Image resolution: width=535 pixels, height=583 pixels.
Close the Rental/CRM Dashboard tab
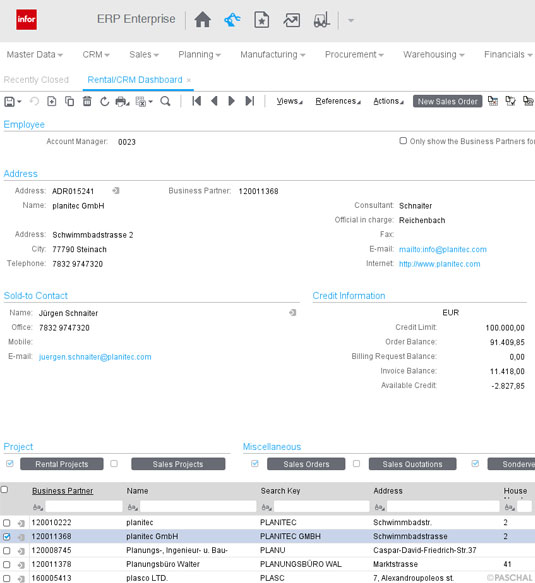(x=189, y=80)
